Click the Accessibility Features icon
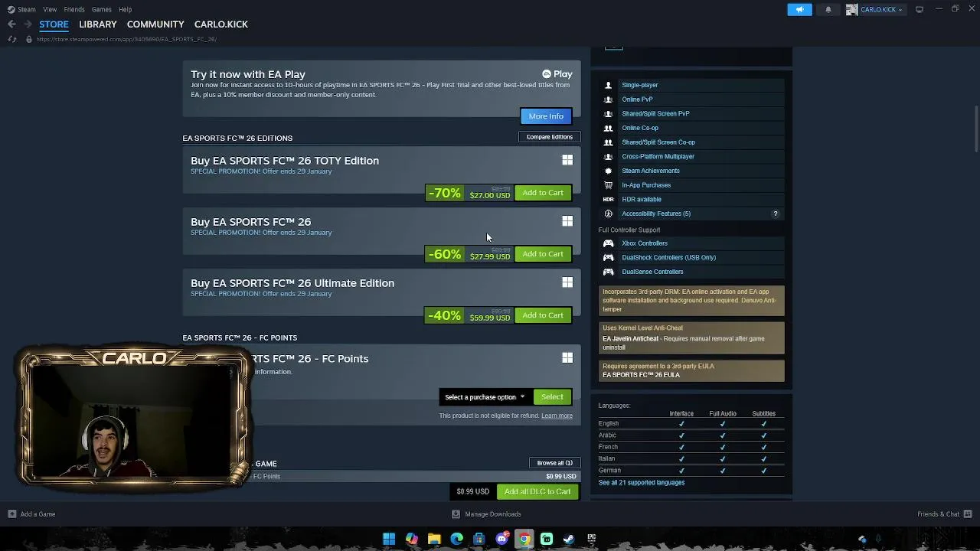Viewport: 980px width, 551px height. 609,214
